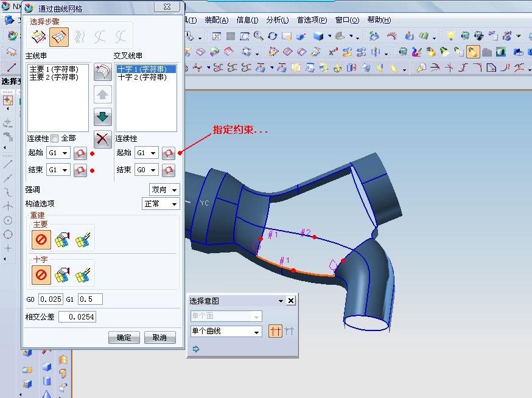Viewport: 532px width, 398px height.
Task: Open the 构造选项 正常 dropdown
Action: point(161,204)
